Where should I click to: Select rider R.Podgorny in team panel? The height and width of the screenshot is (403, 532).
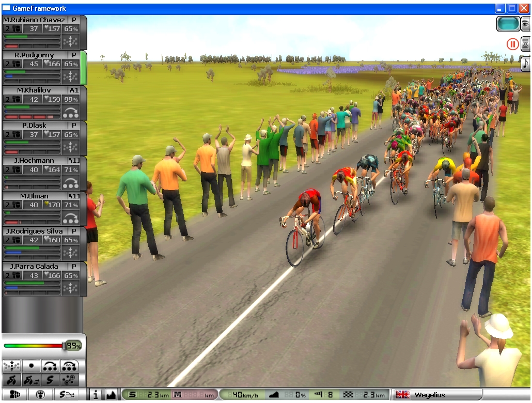click(34, 55)
